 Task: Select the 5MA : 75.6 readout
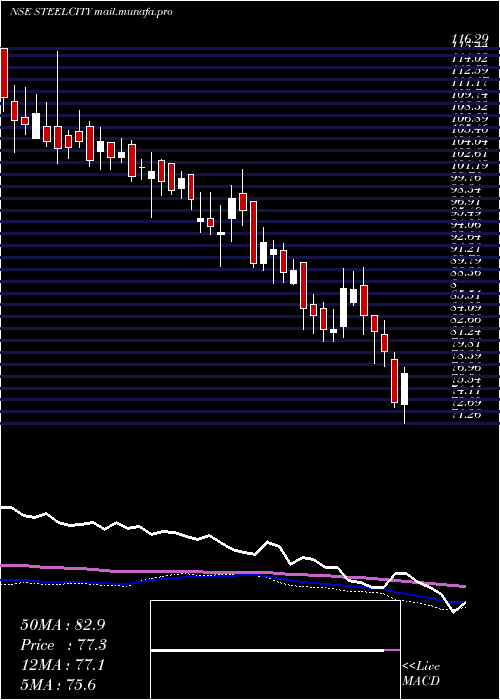coord(58,685)
